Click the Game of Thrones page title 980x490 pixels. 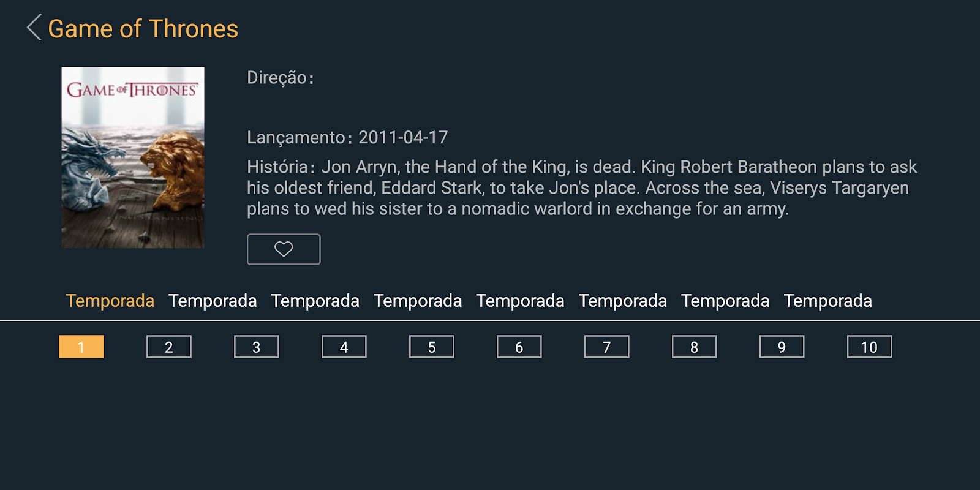[x=143, y=29]
